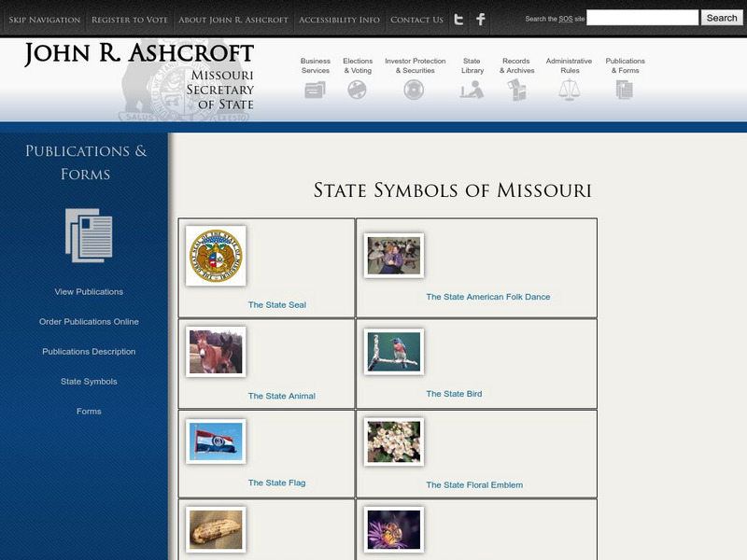Image resolution: width=747 pixels, height=560 pixels.
Task: Follow The State Animal link
Action: (x=282, y=396)
